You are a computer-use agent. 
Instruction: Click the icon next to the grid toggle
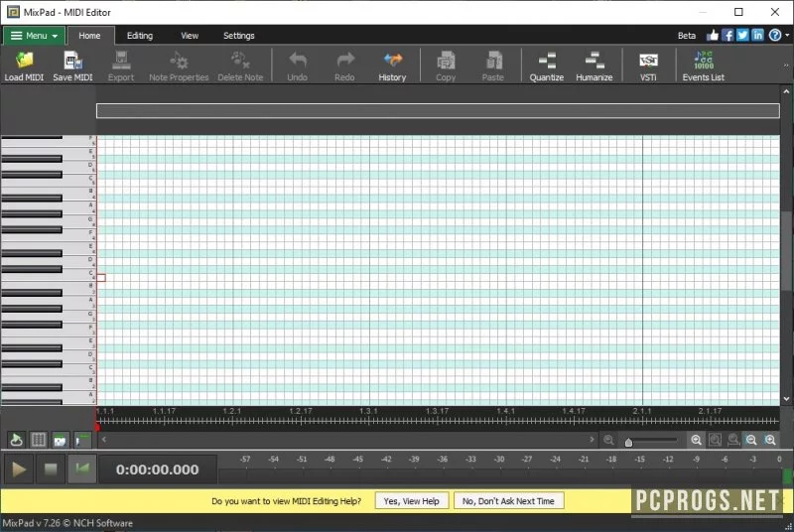click(x=60, y=440)
